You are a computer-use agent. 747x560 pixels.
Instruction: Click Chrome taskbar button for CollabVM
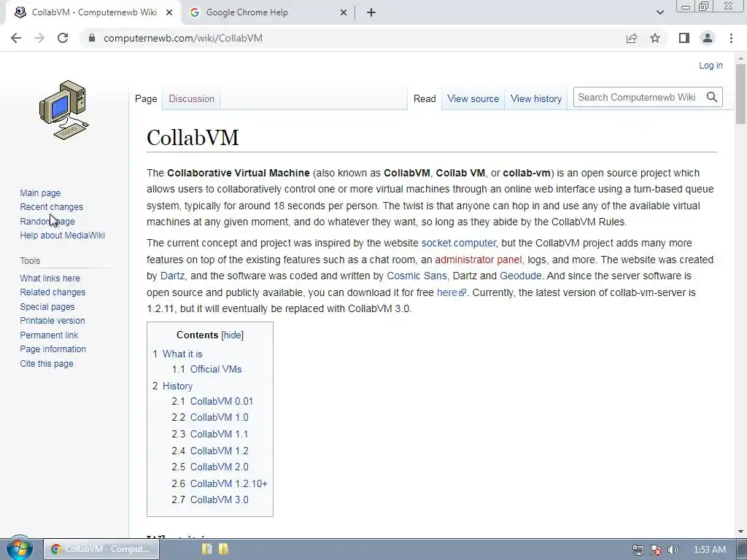[x=101, y=549]
